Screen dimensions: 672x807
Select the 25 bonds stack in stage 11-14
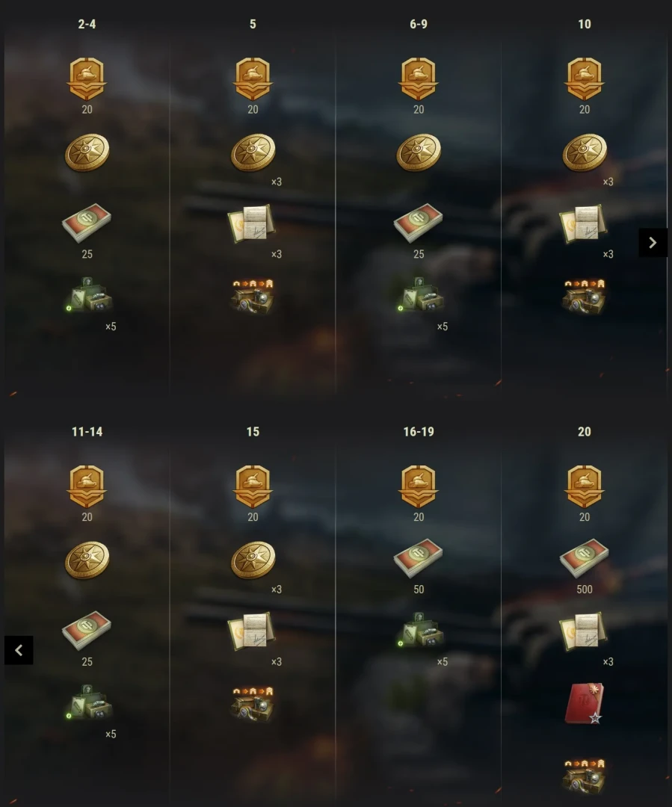87,631
